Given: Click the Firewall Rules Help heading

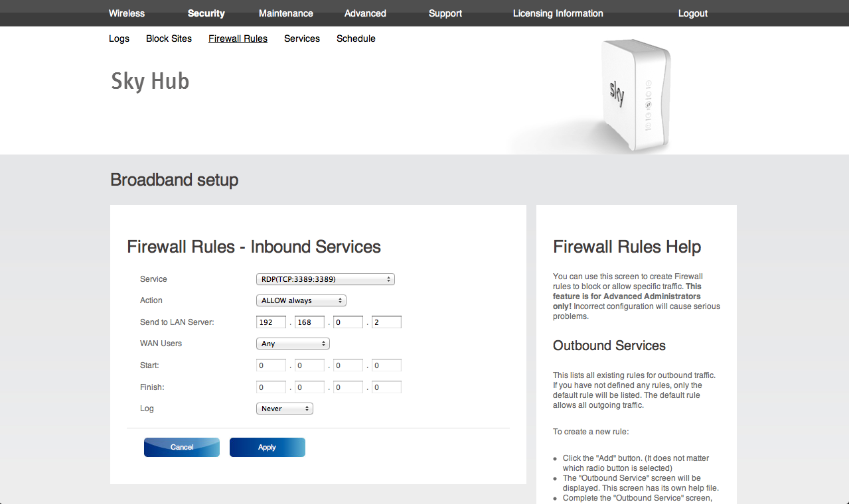Looking at the screenshot, I should pos(627,247).
